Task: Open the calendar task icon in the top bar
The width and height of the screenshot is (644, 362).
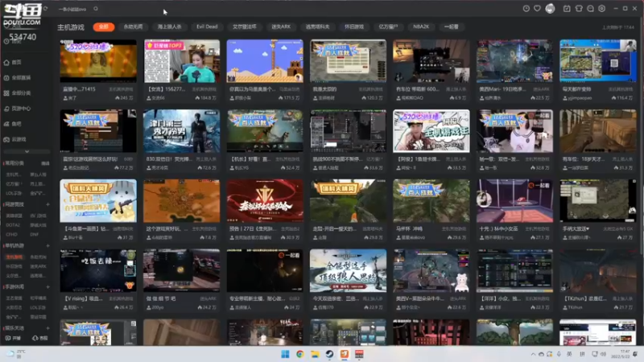Action: [567, 9]
